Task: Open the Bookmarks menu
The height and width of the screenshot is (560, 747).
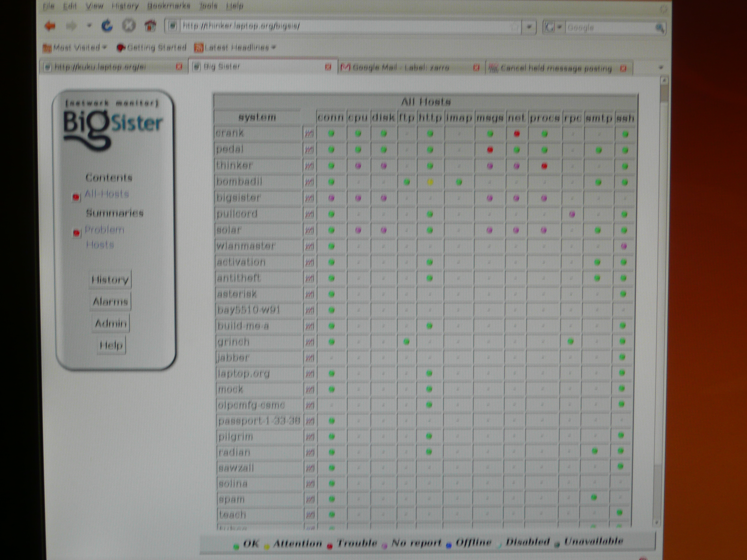Action: point(169,6)
